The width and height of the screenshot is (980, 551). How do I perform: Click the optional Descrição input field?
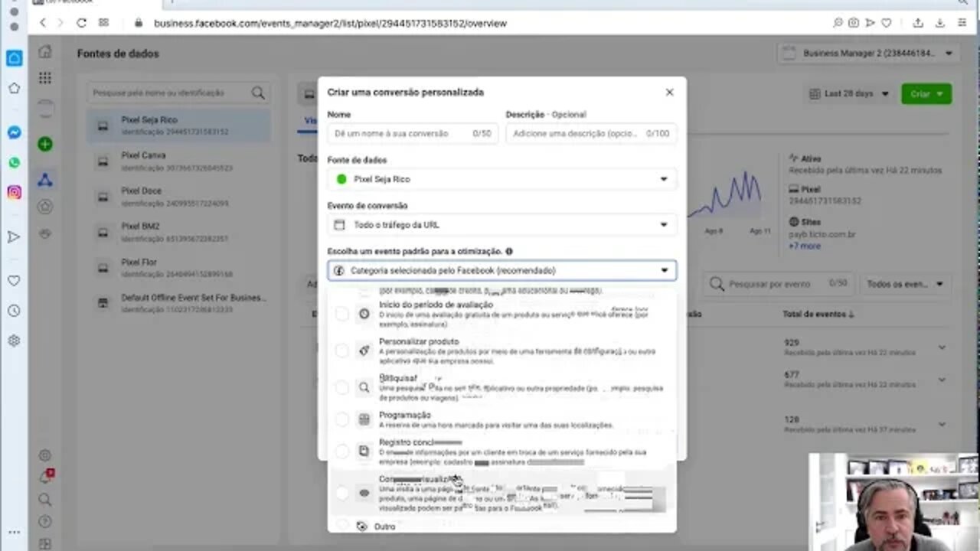[591, 133]
